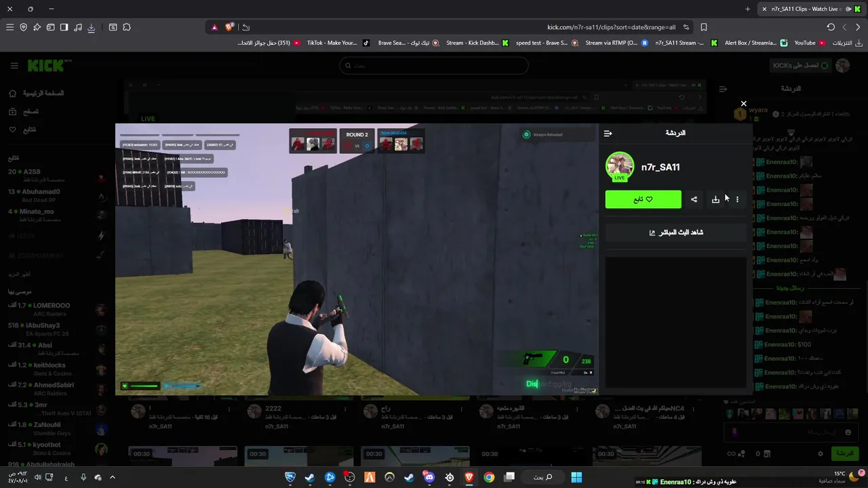The height and width of the screenshot is (488, 868).
Task: Open the Brave main hamburger menu
Action: tap(9, 27)
